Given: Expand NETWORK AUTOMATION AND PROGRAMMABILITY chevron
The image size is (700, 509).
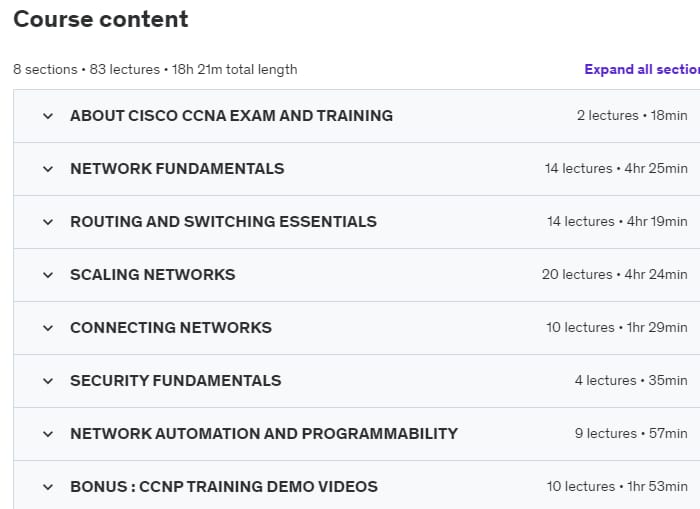Looking at the screenshot, I should click(48, 434).
